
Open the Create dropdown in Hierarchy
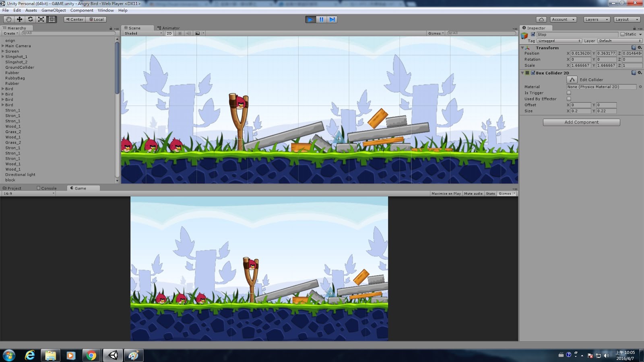(x=11, y=33)
